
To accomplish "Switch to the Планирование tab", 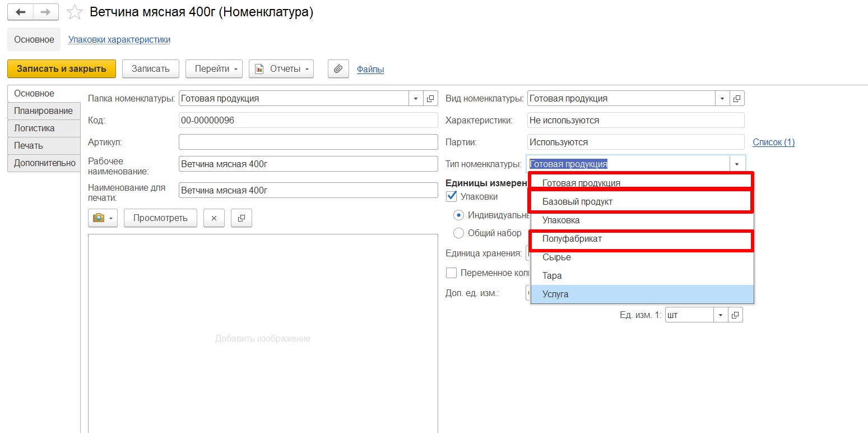I will click(x=43, y=111).
